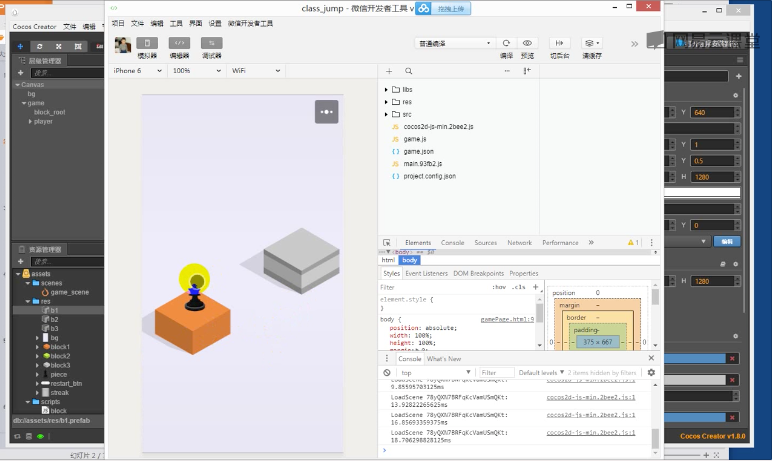Click the console Filter input
This screenshot has width=772, height=461.
[x=496, y=372]
